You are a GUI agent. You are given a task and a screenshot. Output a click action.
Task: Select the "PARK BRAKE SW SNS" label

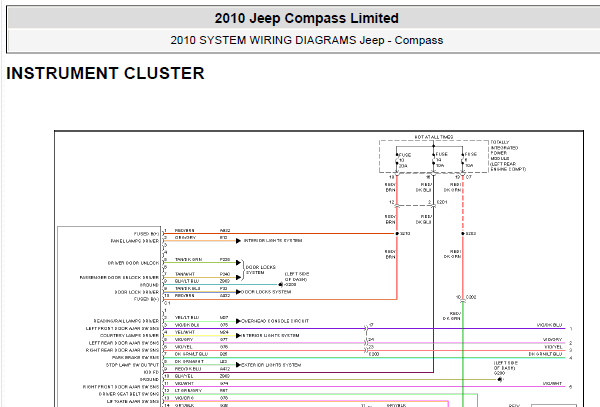click(x=135, y=358)
